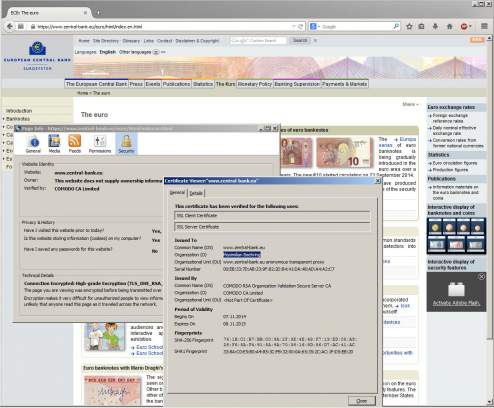The height and width of the screenshot is (408, 494).
Task: Go to the browser home icon
Action: coord(449,26)
